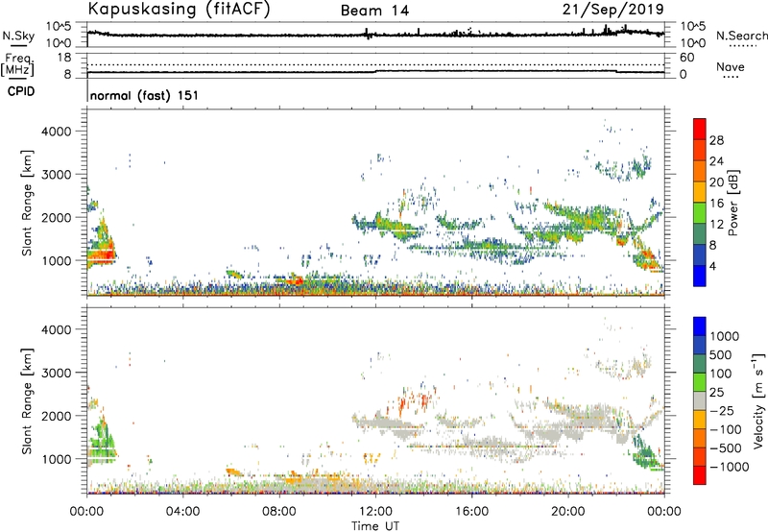This screenshot has height=532, width=768.
Task: Click the 'Nave' legend label
Action: coord(731,66)
